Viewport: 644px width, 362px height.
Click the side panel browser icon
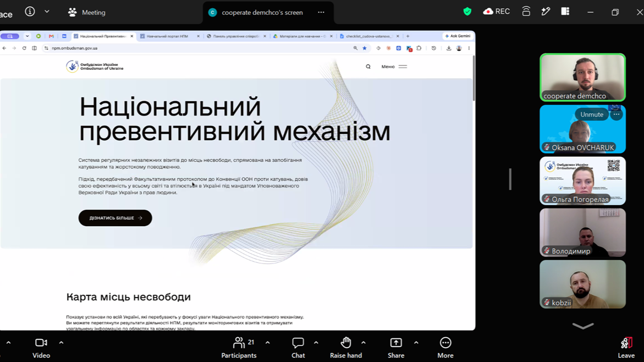pyautogui.click(x=35, y=48)
